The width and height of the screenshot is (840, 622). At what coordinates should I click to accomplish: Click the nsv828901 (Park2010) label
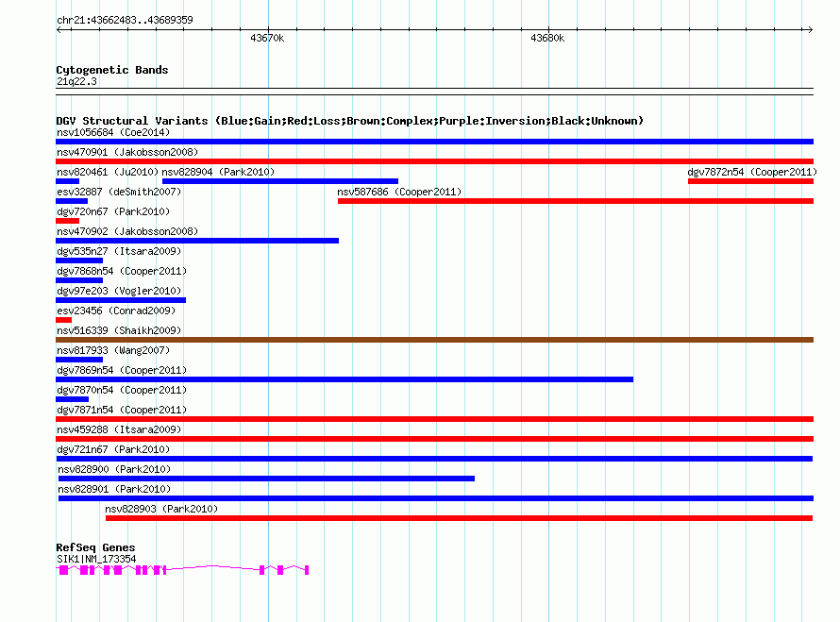pos(114,489)
